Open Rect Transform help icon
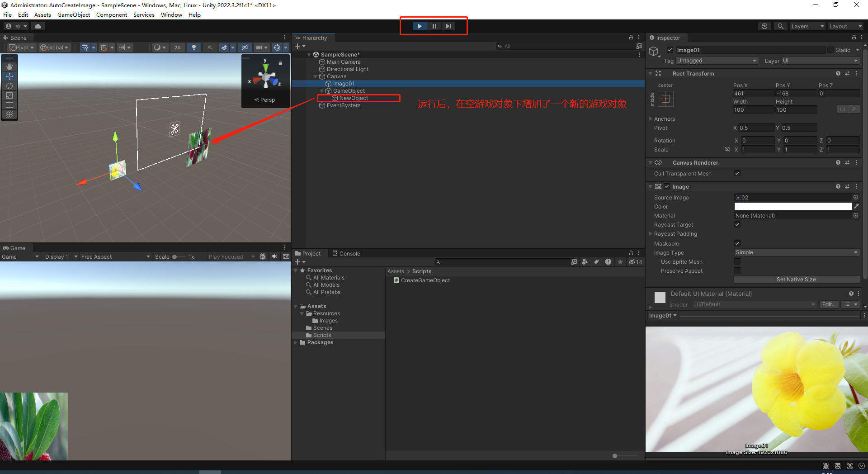This screenshot has width=868, height=474. point(838,73)
